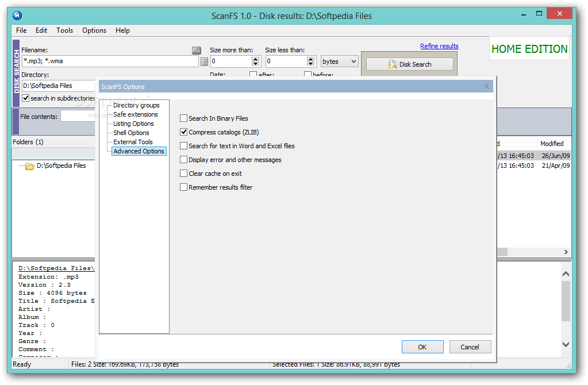Uncheck Compress catalogs (ZLIB)
Screen dimensions: 588x385
click(x=183, y=132)
